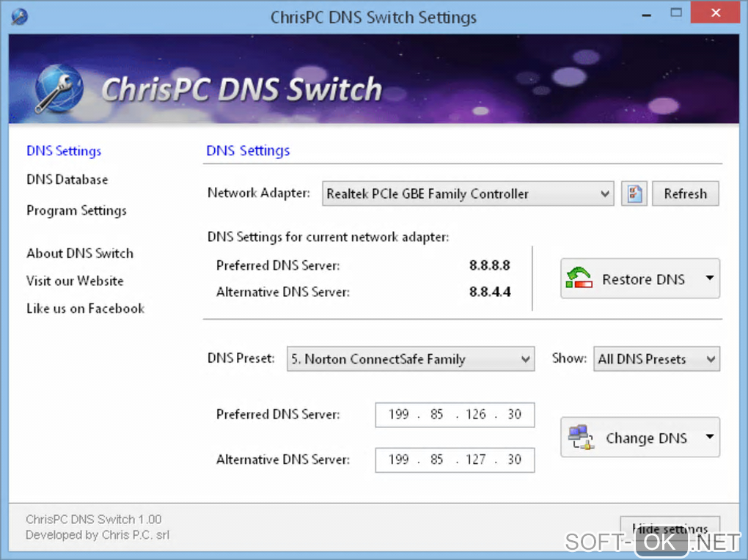Click the DNS Settings heading in the main panel
This screenshot has width=748, height=560.
(x=248, y=151)
